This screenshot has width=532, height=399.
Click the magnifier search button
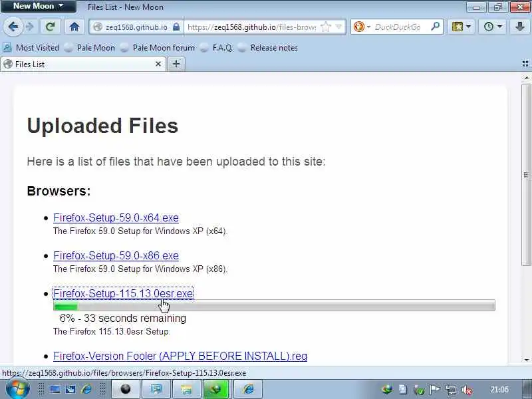pos(435,27)
